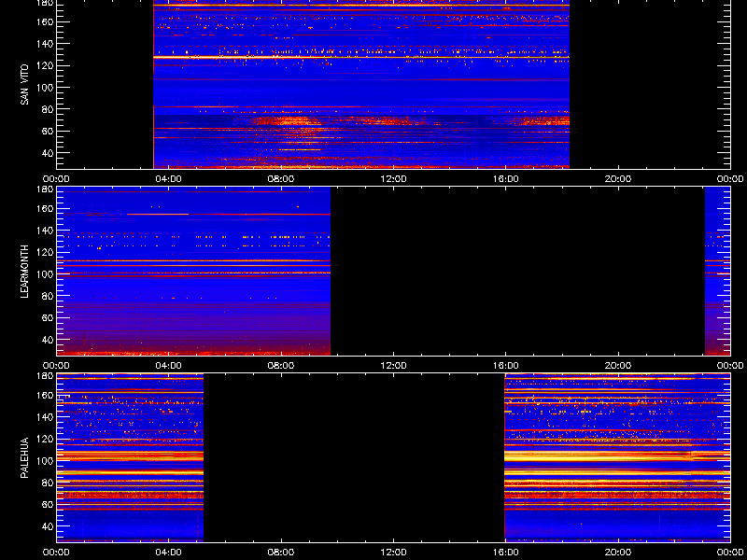This screenshot has height=560, width=747.
Task: Click the 140 frequency label for Learmonth
Action: tap(45, 231)
